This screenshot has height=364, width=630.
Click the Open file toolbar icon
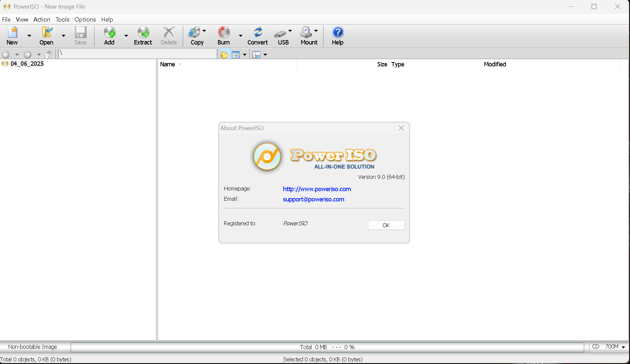click(47, 33)
